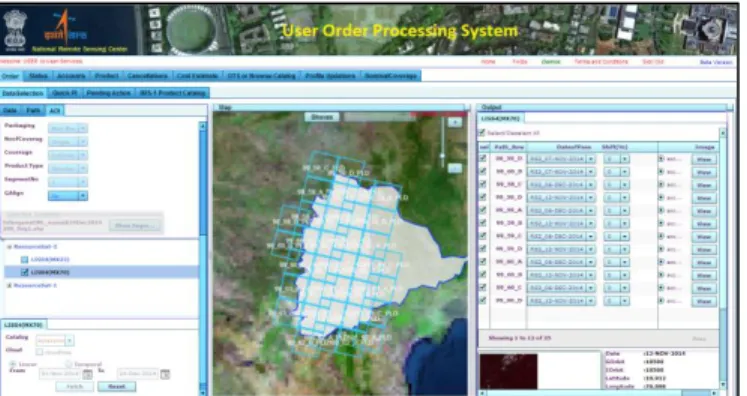The image size is (747, 396).
Task: Click the Fetch button
Action: point(75,386)
